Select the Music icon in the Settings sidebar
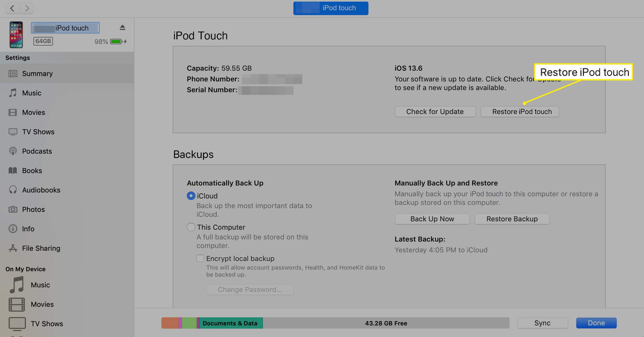 point(13,93)
